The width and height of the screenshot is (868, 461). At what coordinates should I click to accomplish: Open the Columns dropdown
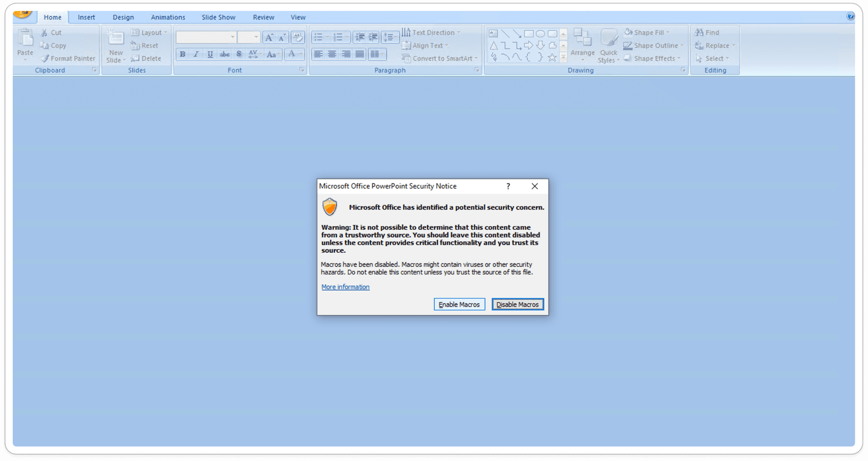click(x=377, y=54)
